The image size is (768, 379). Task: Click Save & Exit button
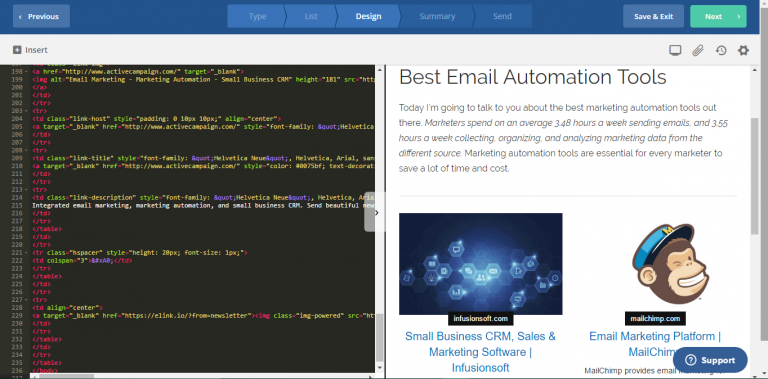653,16
